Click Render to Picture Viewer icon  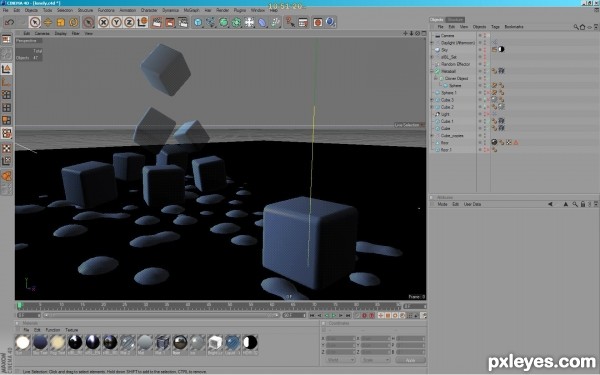click(x=170, y=22)
